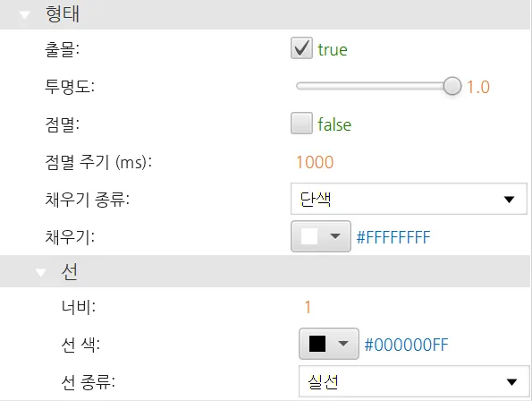Collapse the 형태 section triangle
532x401 pixels.
24,15
